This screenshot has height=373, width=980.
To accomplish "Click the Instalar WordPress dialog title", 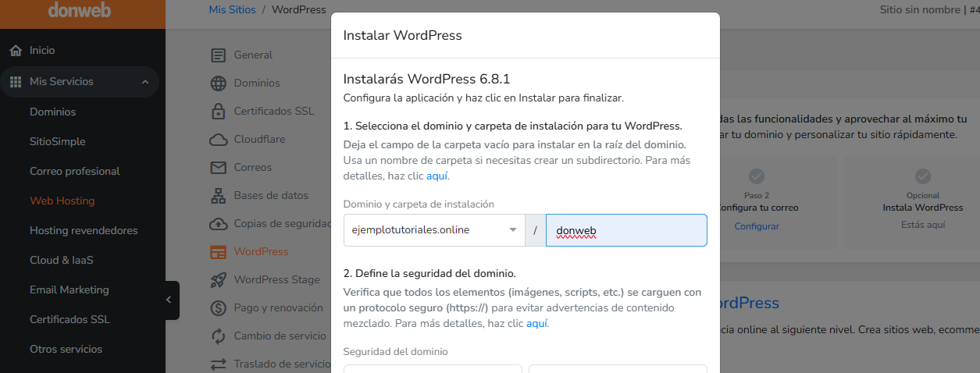I will 403,35.
